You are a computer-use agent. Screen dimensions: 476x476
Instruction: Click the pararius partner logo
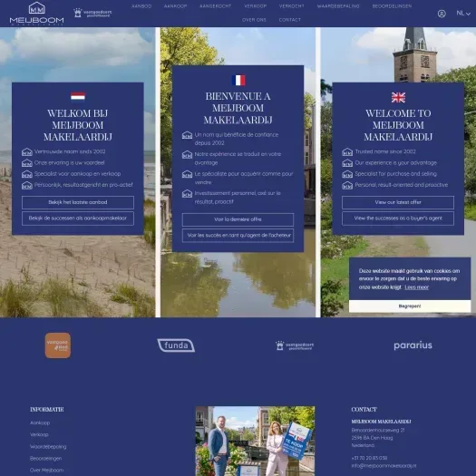point(413,345)
